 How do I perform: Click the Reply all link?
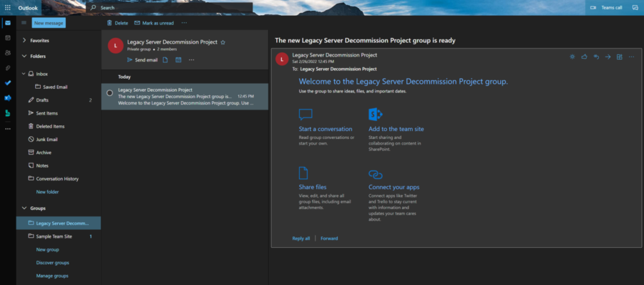point(301,238)
